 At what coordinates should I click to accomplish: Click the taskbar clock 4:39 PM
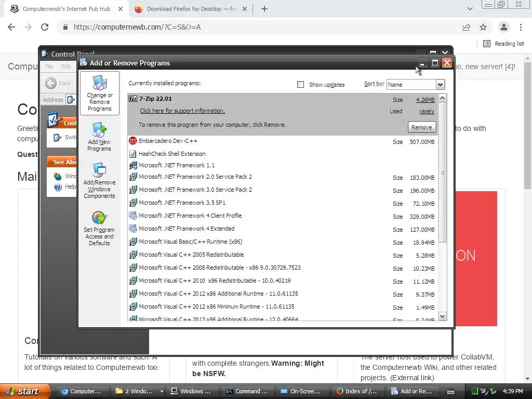[513, 391]
